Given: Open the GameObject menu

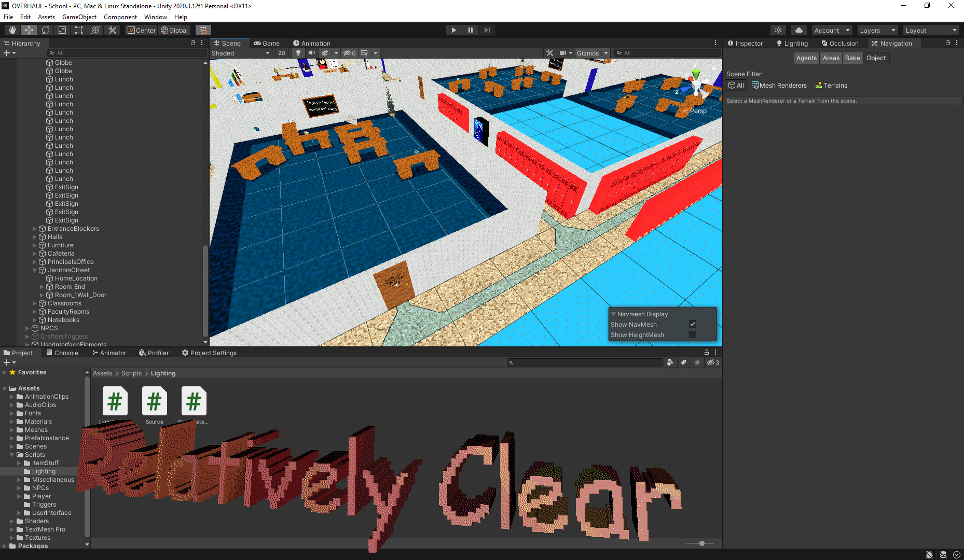Looking at the screenshot, I should [x=78, y=17].
